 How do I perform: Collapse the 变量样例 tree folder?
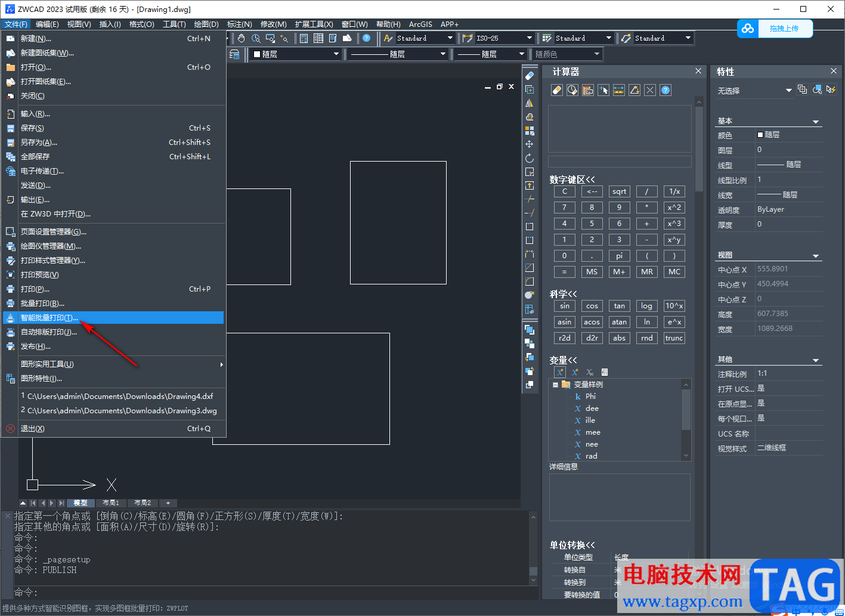[555, 385]
